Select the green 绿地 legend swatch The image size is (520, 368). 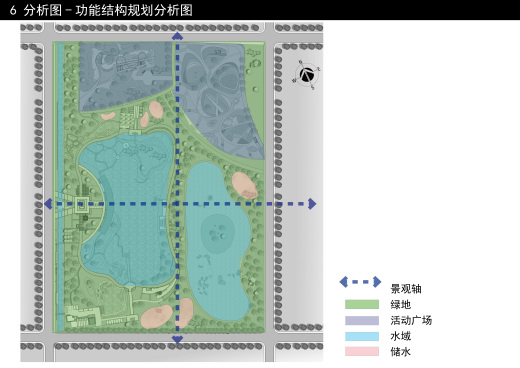[x=362, y=304]
